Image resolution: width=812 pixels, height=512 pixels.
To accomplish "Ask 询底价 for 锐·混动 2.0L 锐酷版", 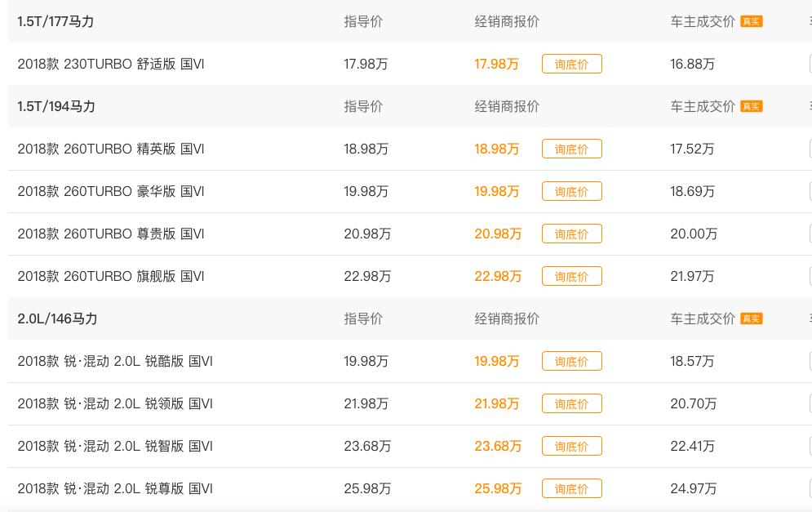I will point(571,362).
